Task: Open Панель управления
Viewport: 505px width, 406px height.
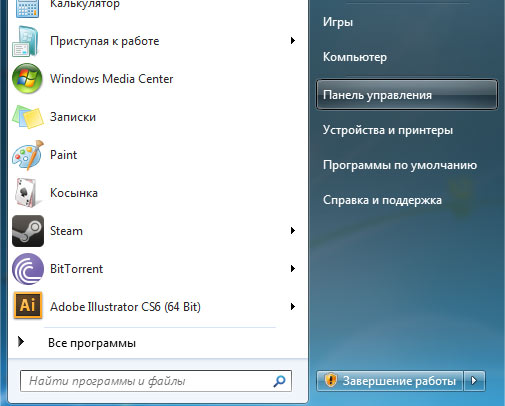Action: (407, 95)
